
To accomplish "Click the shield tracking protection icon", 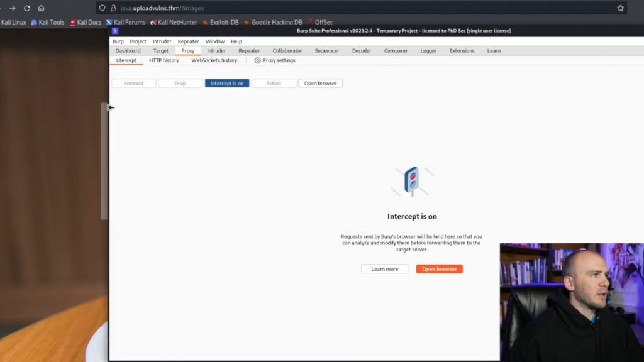I will coord(103,8).
